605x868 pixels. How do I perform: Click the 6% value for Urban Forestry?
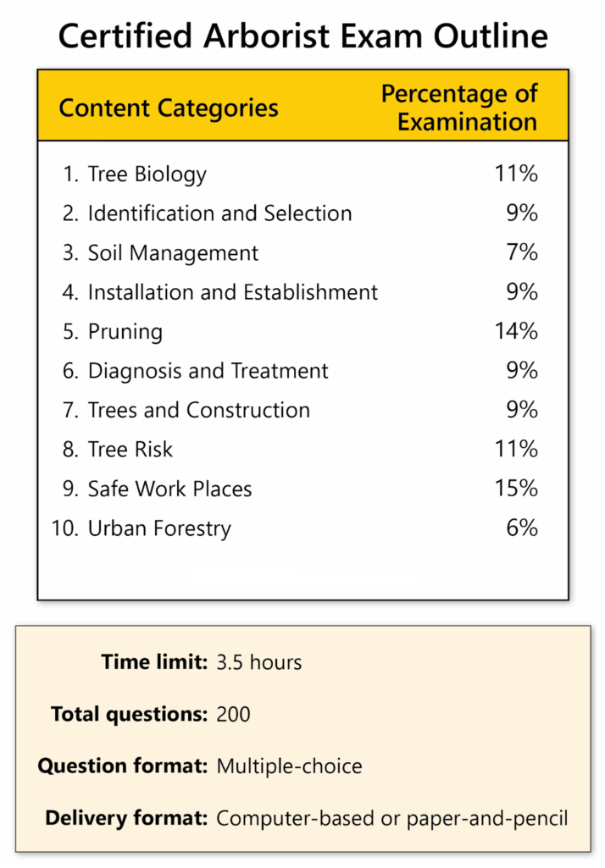coord(522,528)
